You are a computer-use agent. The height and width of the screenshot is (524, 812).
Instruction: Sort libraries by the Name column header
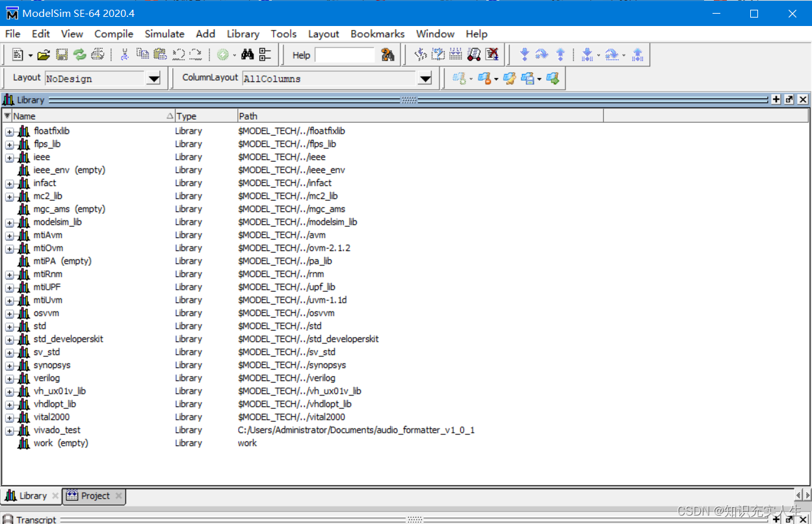pyautogui.click(x=88, y=116)
